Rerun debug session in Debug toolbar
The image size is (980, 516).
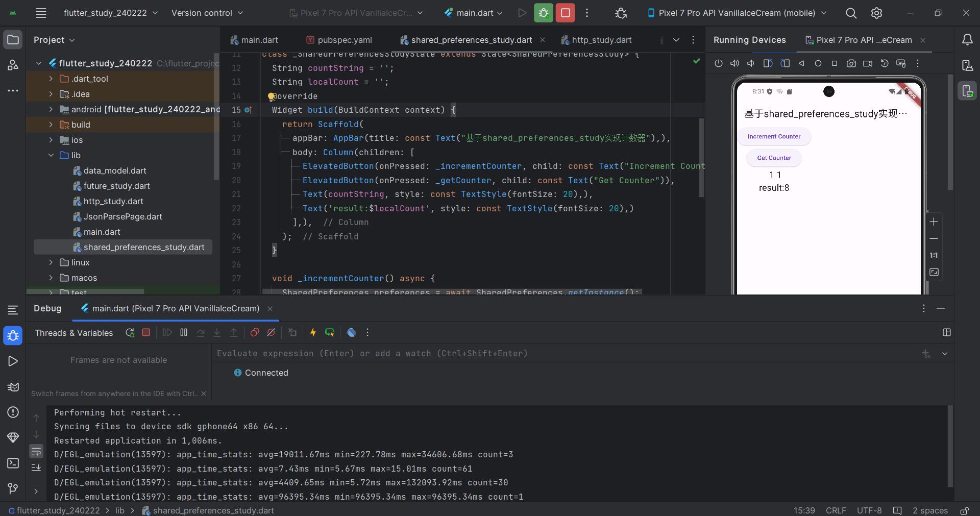pos(130,333)
